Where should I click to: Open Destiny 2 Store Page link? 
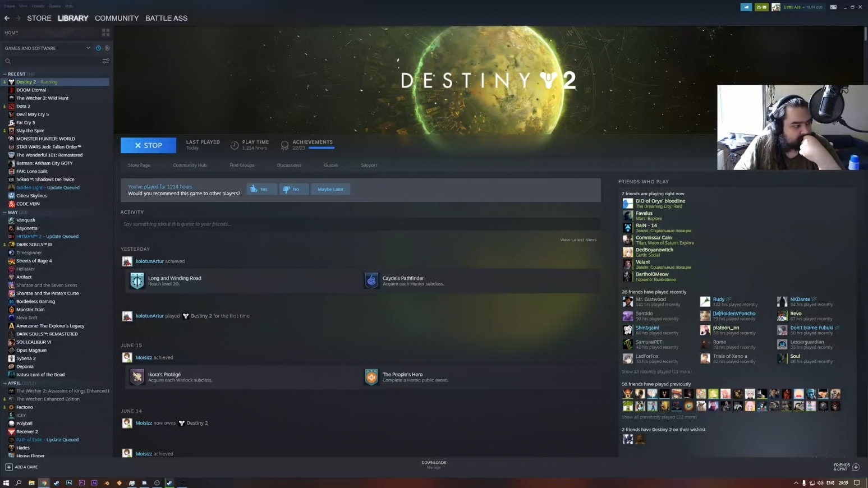(x=139, y=165)
